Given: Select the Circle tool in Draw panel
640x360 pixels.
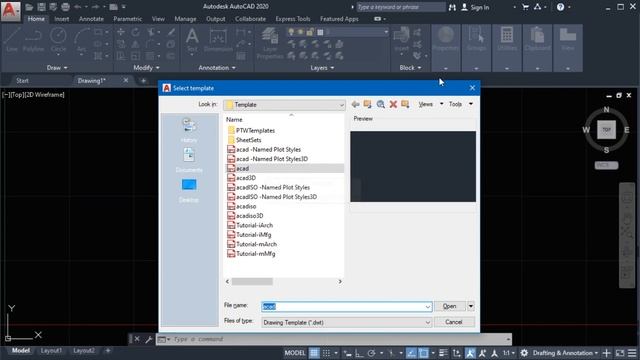Looking at the screenshot, I should point(58,40).
